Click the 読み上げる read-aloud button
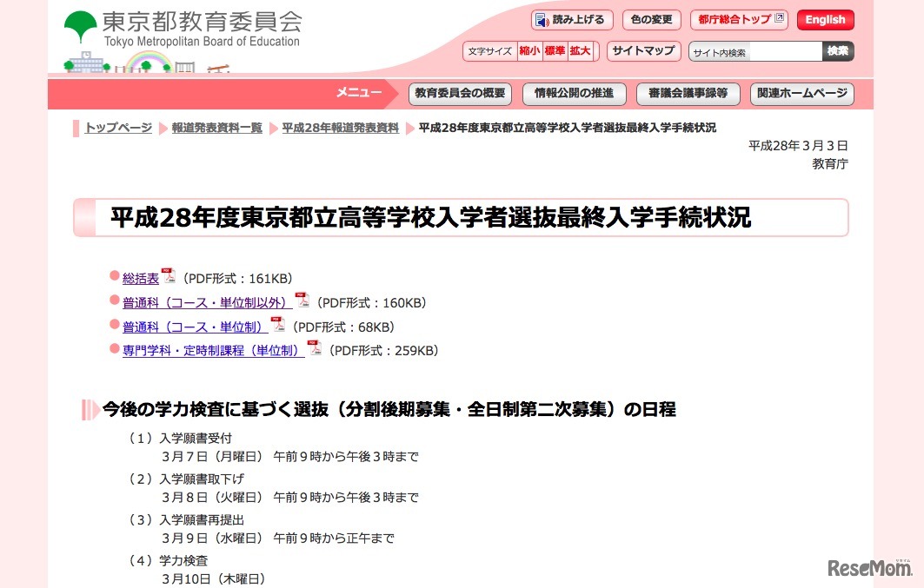This screenshot has width=924, height=588. point(572,20)
